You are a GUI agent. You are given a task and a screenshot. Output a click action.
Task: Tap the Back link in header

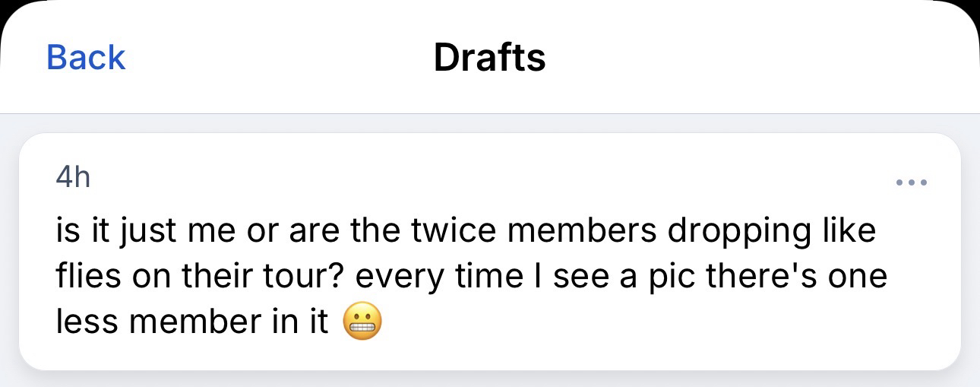(86, 58)
